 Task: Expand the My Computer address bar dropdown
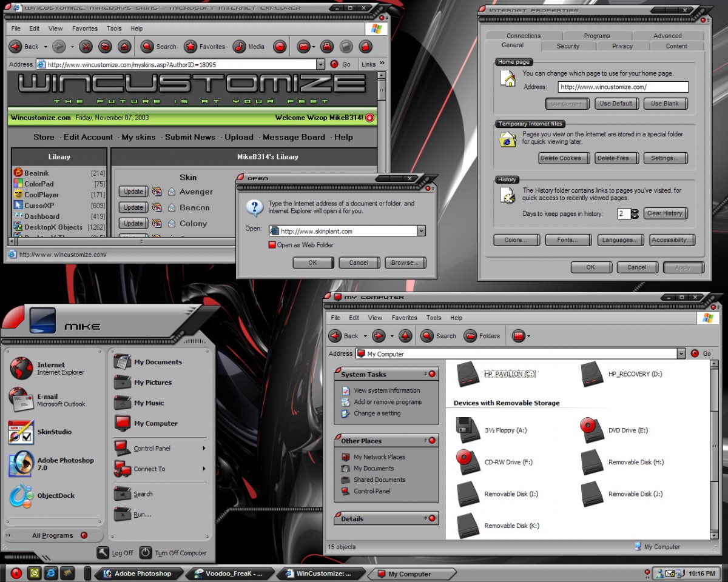click(681, 353)
